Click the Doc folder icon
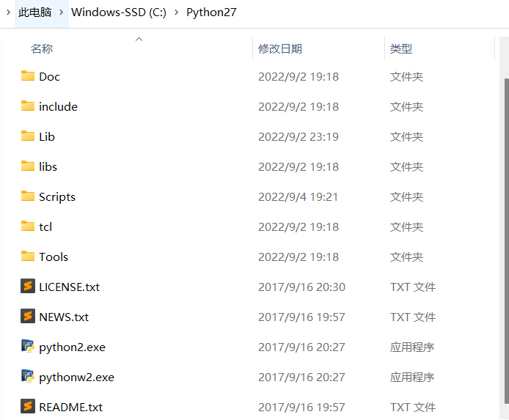This screenshot has height=420, width=509. [x=28, y=76]
